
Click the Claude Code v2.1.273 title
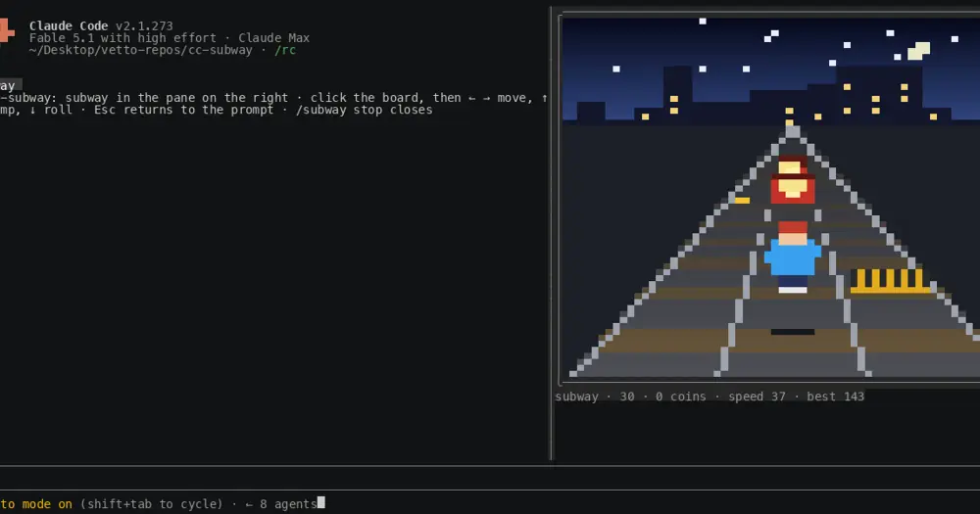click(x=101, y=26)
